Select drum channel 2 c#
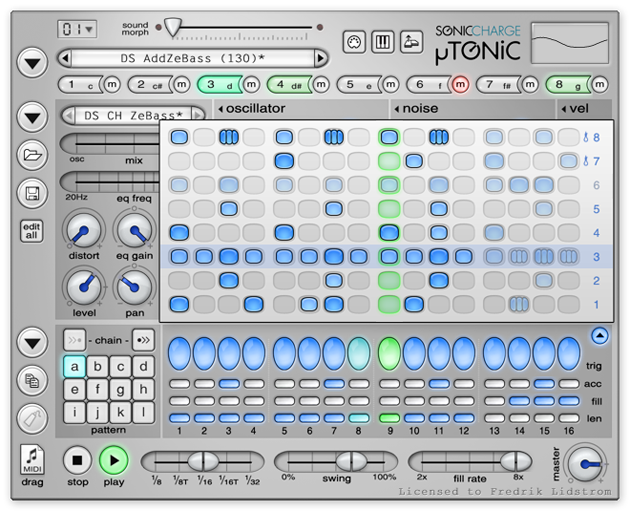 click(x=150, y=84)
